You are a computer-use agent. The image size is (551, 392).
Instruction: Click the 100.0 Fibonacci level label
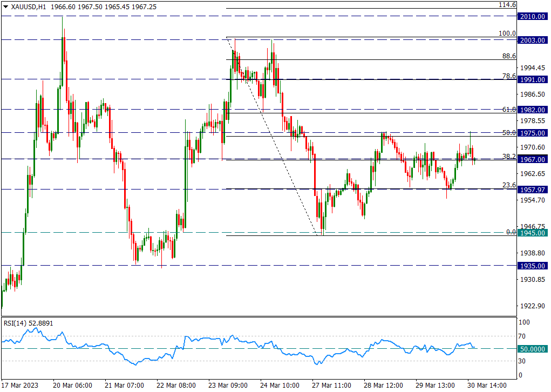[x=507, y=33]
